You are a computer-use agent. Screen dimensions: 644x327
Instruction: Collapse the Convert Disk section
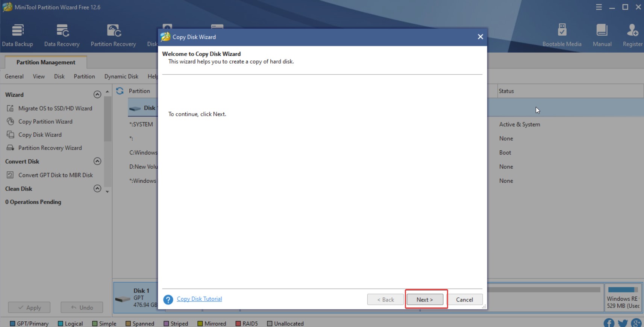(x=97, y=161)
